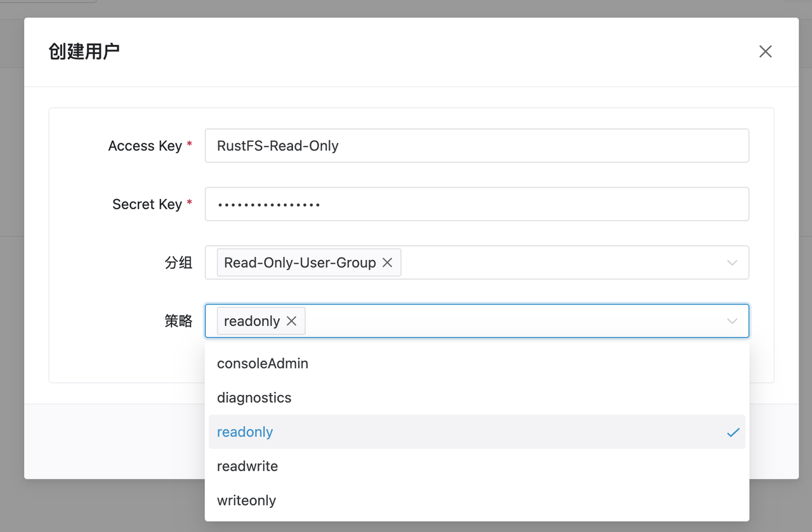
Task: Select the consoleAdmin policy option
Action: (476, 363)
